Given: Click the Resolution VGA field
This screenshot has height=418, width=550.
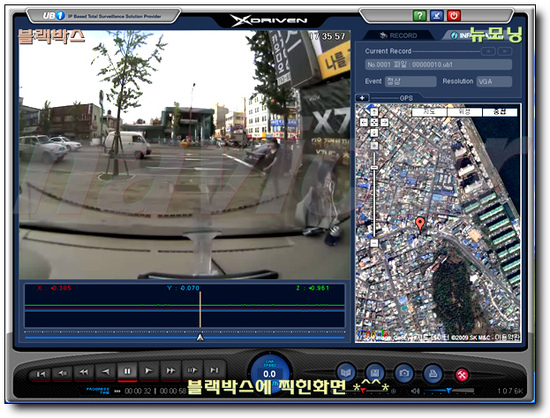Looking at the screenshot, I should [x=494, y=81].
